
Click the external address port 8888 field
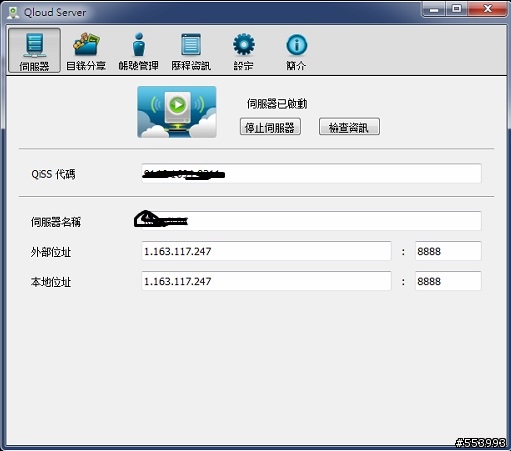[448, 251]
